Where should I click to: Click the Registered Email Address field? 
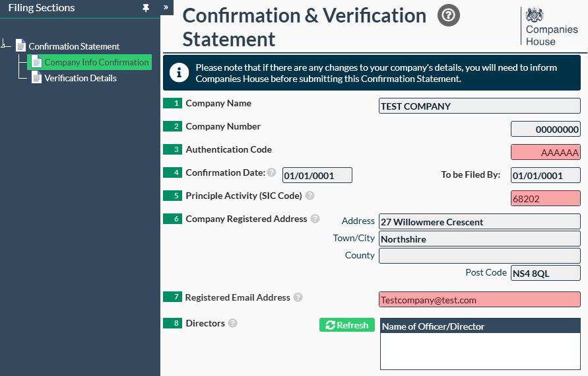pyautogui.click(x=479, y=300)
